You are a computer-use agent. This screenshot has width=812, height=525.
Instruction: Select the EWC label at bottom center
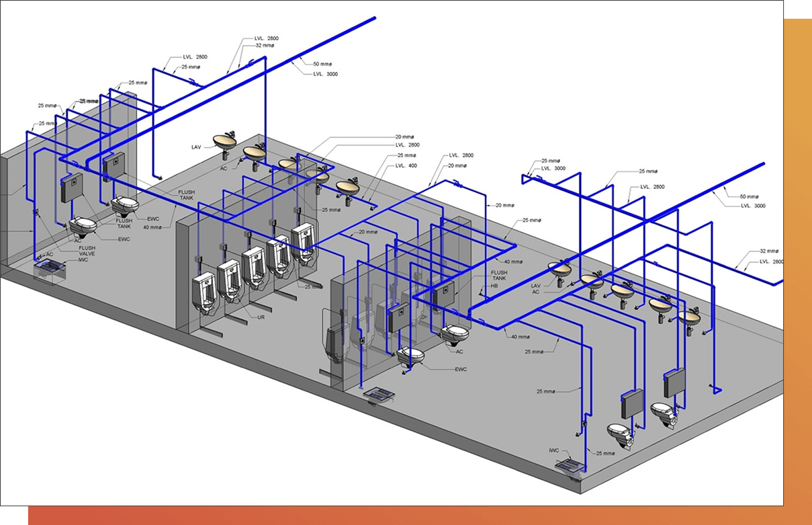coord(461,369)
